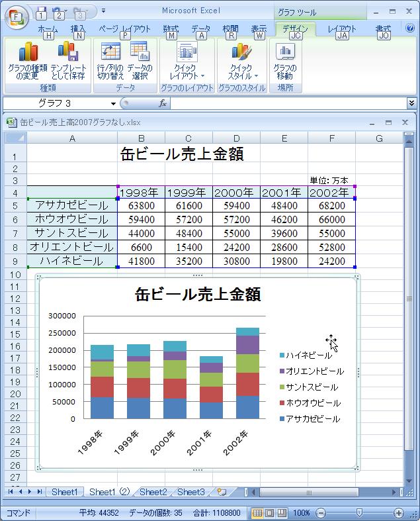Click cell value 63800
The image size is (420, 521).
141,206
